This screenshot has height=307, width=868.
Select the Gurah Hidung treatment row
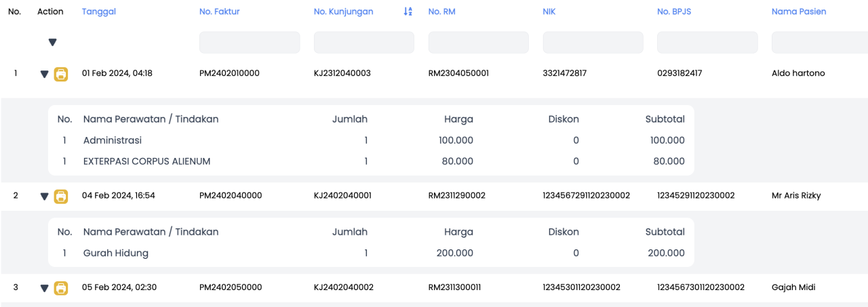[371, 253]
